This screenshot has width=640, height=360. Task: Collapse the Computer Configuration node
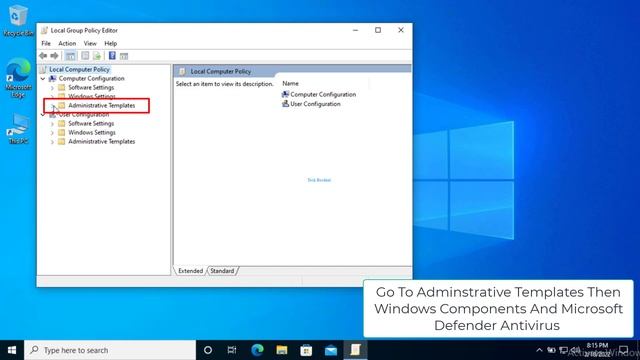tap(43, 78)
